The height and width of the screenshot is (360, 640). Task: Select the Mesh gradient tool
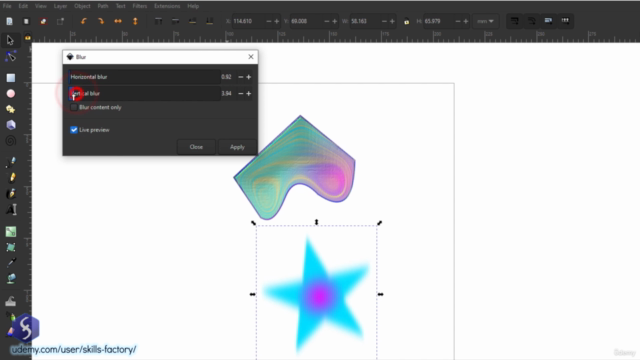[11, 247]
